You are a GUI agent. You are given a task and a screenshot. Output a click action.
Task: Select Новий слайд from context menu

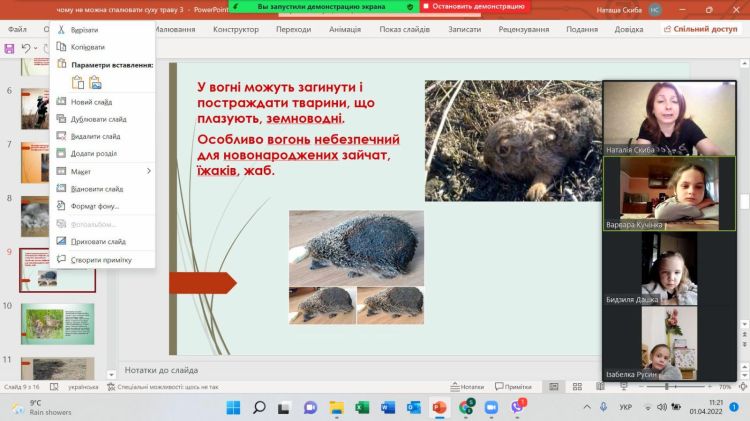click(x=91, y=102)
